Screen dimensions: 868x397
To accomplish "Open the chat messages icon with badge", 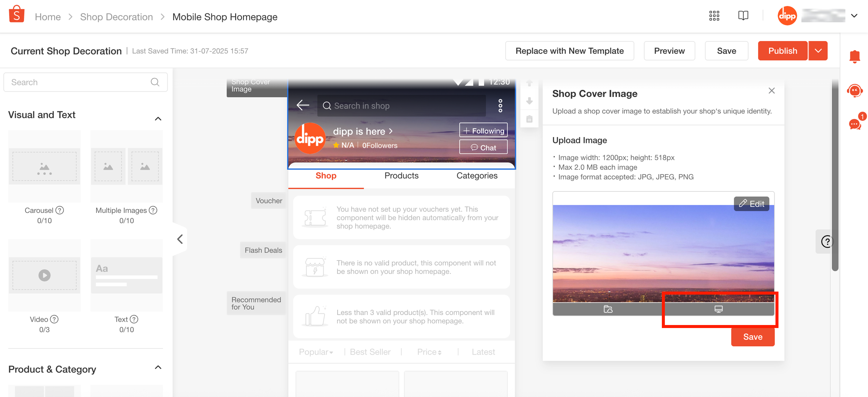I will click(854, 124).
